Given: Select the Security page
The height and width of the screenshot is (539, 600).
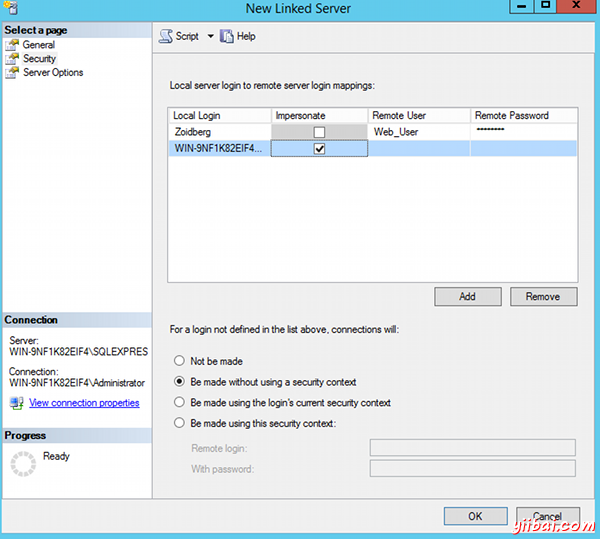Looking at the screenshot, I should [39, 59].
